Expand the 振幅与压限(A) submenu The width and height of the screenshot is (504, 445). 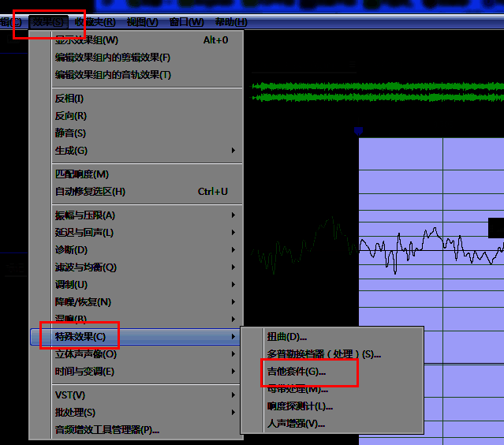(x=85, y=215)
